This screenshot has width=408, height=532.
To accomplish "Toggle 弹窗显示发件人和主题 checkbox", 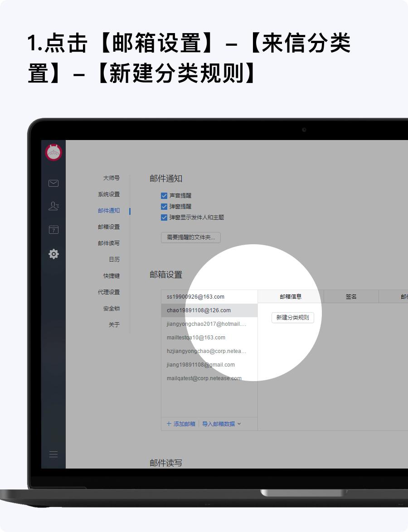I will point(164,218).
